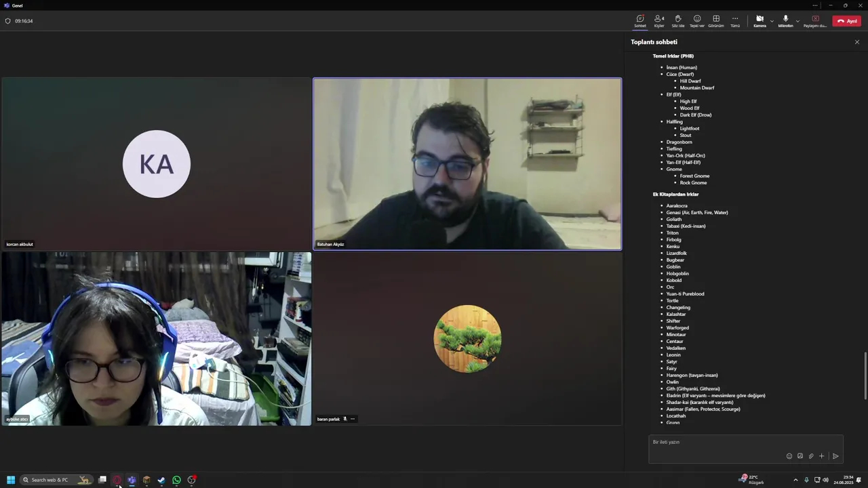Click the 'Yuan-ti Pureblood' entry

coord(685,294)
